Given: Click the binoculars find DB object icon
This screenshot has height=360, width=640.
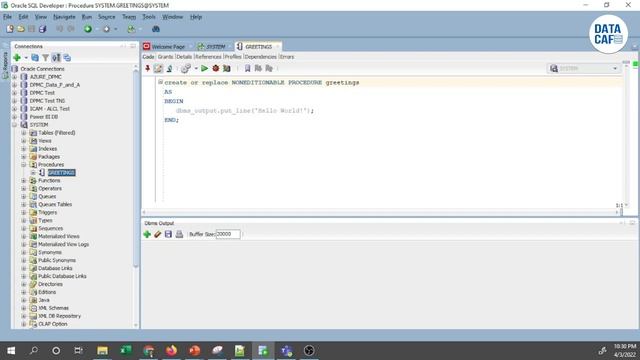Looking at the screenshot, I should pyautogui.click(x=156, y=29).
